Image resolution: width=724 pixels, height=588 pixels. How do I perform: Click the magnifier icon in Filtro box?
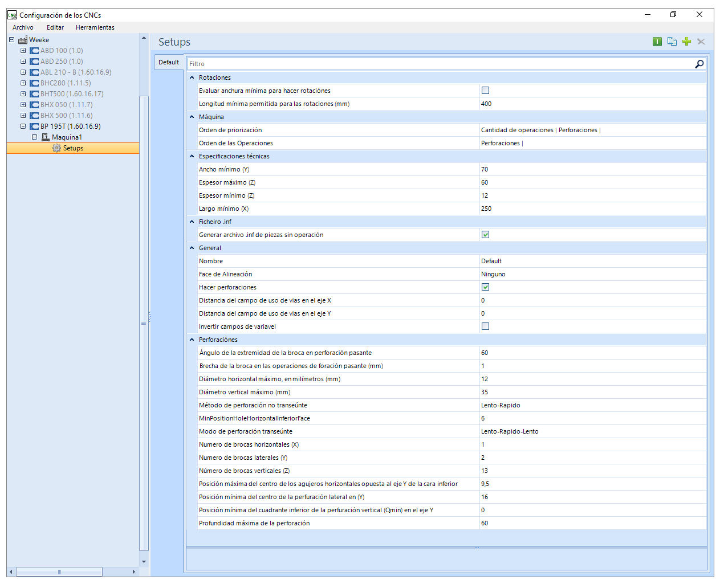(x=699, y=64)
